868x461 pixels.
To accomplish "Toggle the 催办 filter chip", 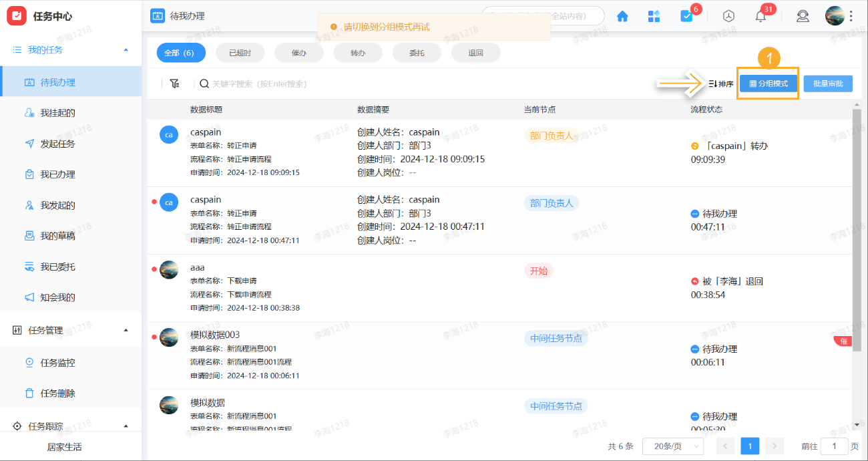I will tap(299, 52).
